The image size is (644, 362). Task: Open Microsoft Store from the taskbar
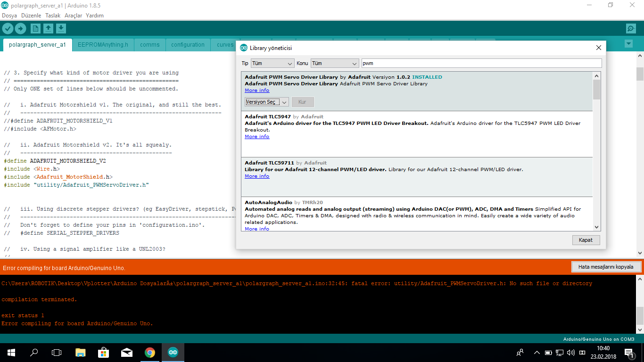[x=104, y=353]
